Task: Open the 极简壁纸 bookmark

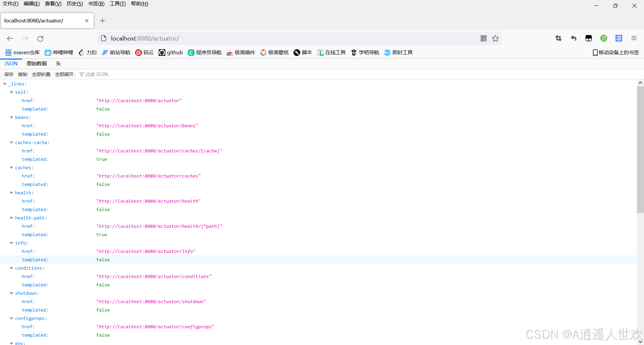Action: click(x=274, y=52)
